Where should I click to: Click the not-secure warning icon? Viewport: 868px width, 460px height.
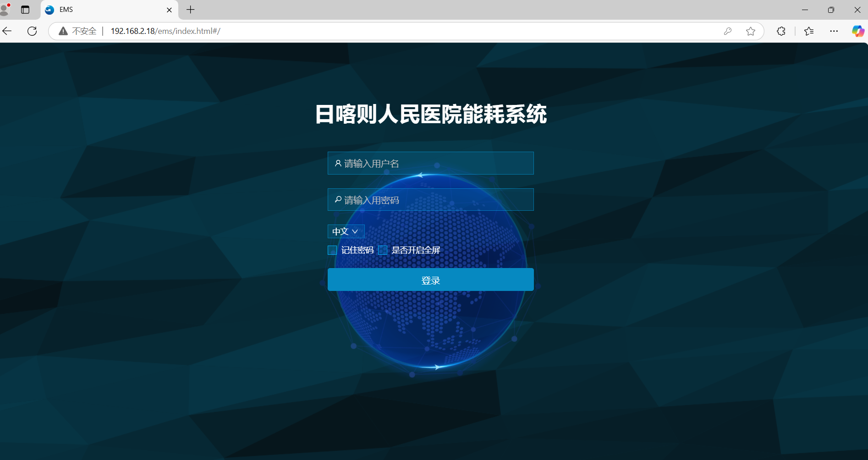(63, 31)
